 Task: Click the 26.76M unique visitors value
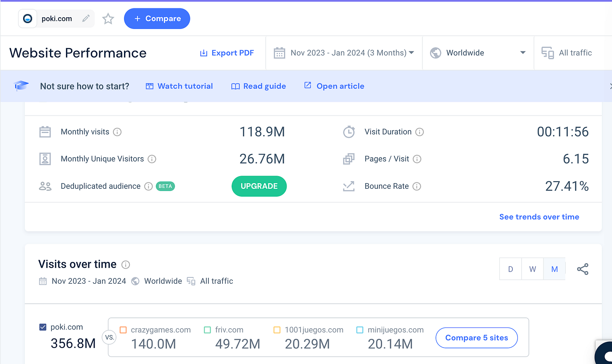click(x=262, y=159)
